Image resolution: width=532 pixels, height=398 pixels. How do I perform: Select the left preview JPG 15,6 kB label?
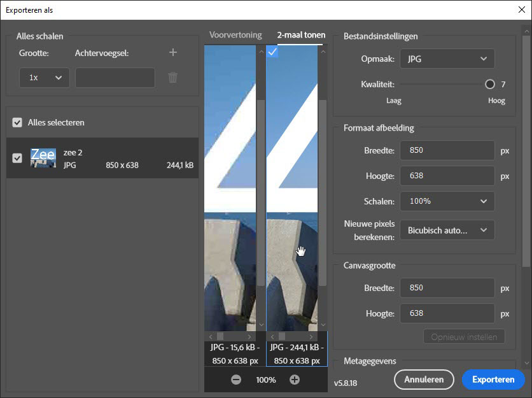click(235, 354)
